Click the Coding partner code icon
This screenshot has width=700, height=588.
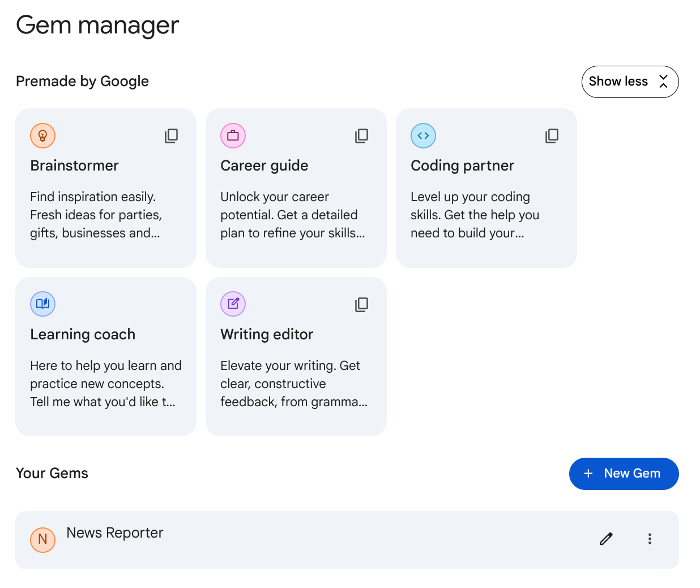(x=423, y=135)
